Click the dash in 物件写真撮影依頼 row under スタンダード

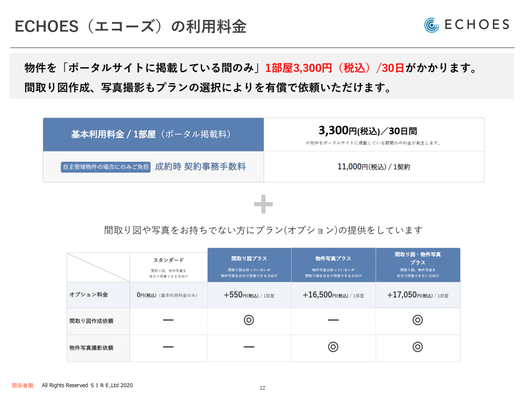click(x=168, y=347)
